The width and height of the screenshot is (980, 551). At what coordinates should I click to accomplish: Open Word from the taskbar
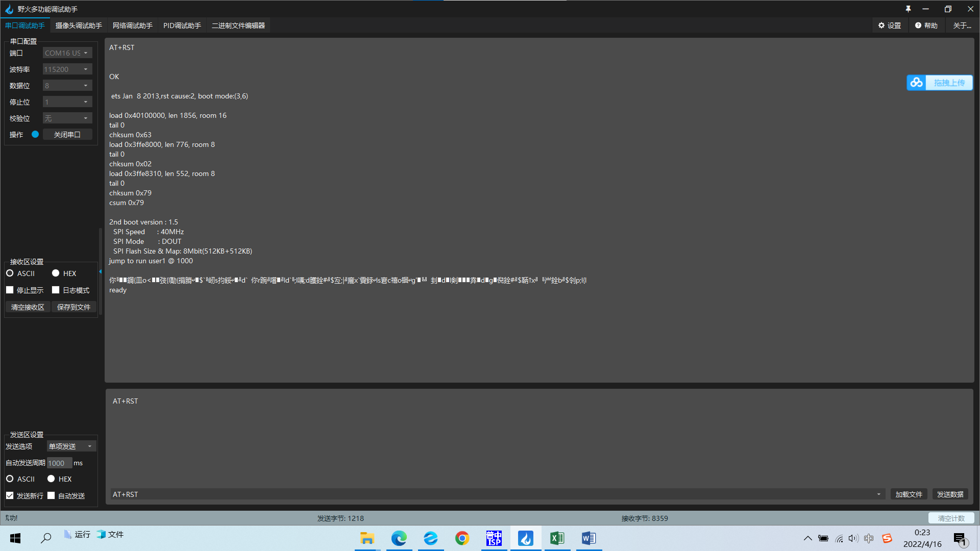click(589, 538)
